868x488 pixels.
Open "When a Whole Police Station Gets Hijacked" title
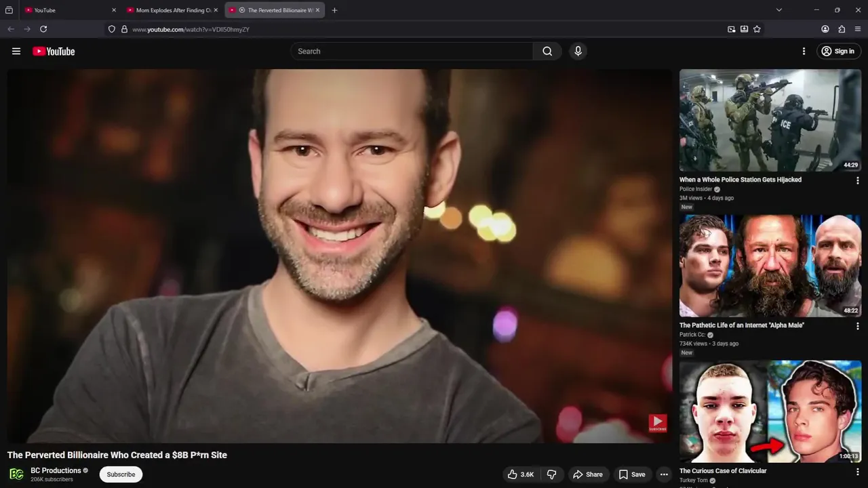click(741, 180)
